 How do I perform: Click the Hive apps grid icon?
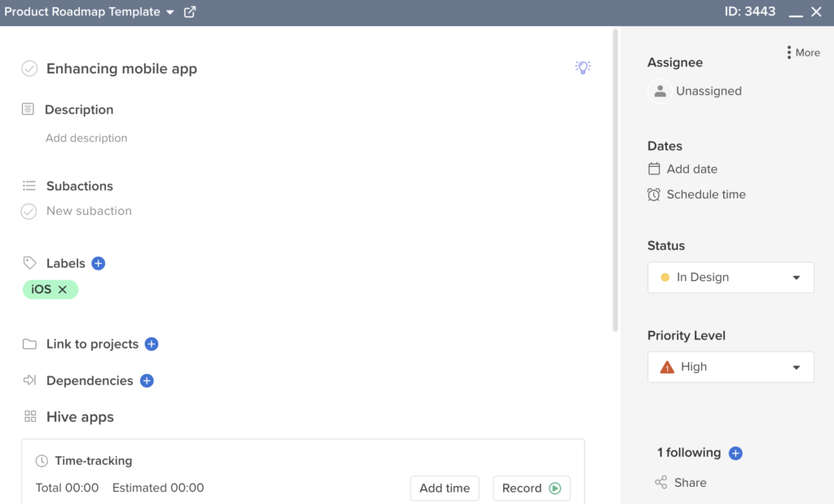30,416
